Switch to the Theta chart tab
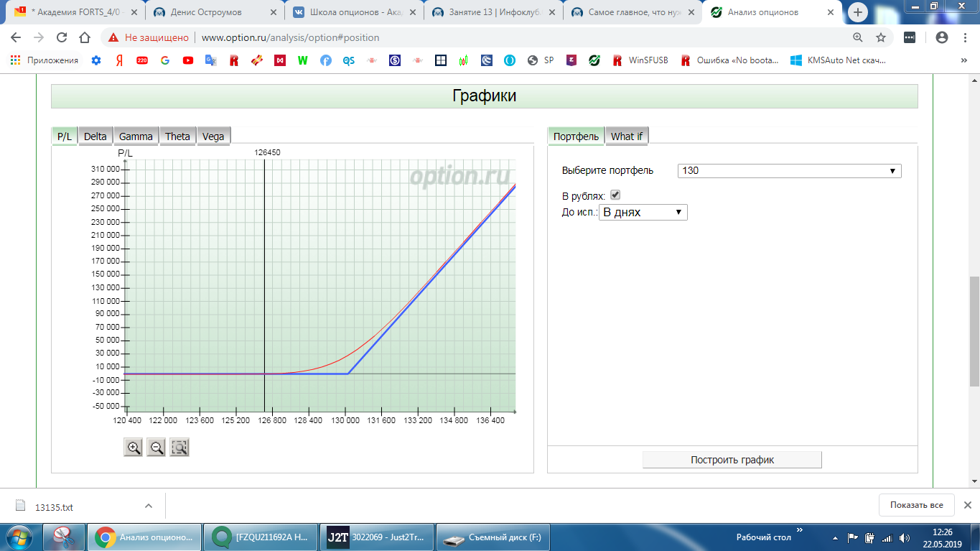The width and height of the screenshot is (980, 551). [177, 136]
